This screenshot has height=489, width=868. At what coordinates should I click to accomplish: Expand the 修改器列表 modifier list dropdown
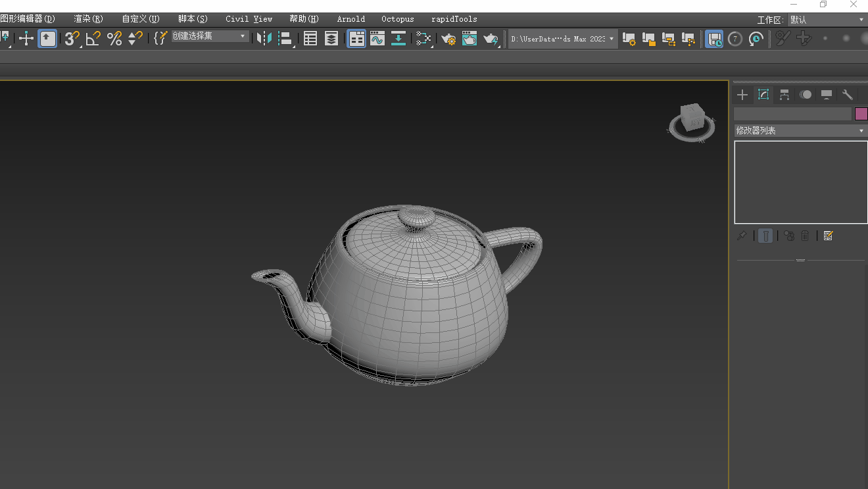pyautogui.click(x=800, y=131)
